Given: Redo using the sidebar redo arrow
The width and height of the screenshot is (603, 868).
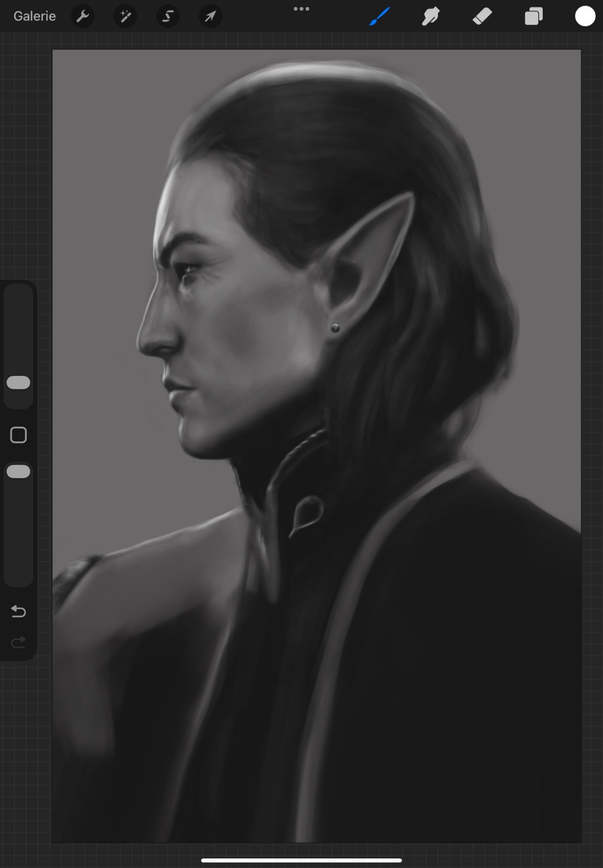Looking at the screenshot, I should pos(18,642).
